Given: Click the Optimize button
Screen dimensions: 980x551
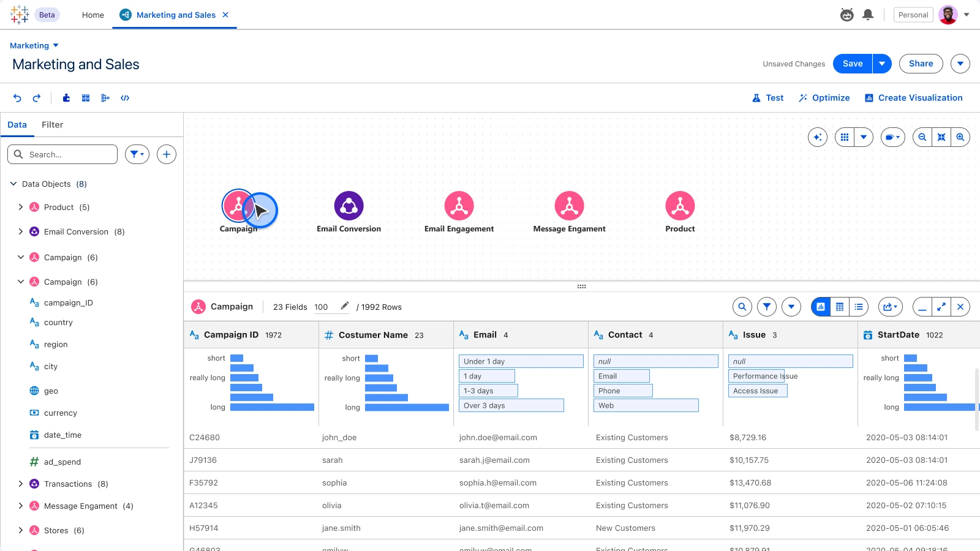Looking at the screenshot, I should (824, 98).
